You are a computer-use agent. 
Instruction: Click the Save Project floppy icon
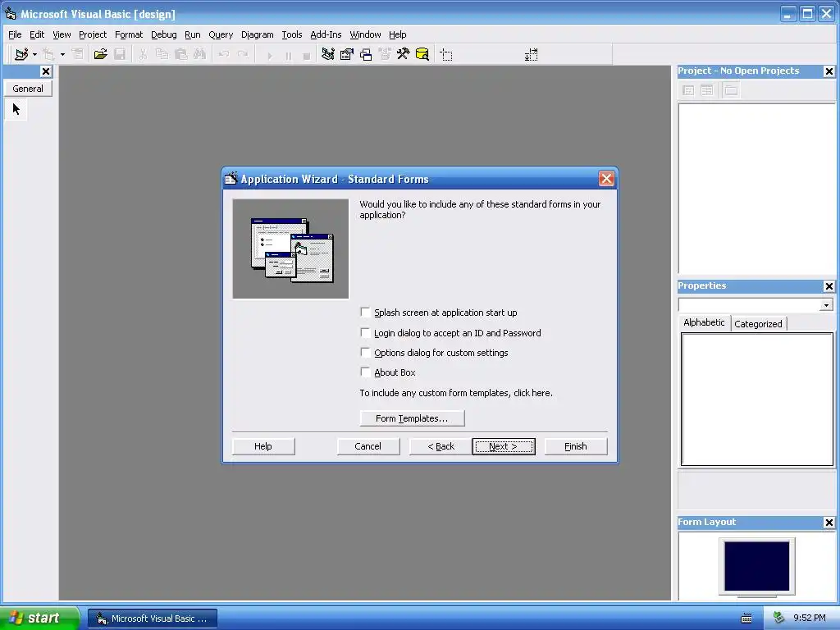click(120, 54)
